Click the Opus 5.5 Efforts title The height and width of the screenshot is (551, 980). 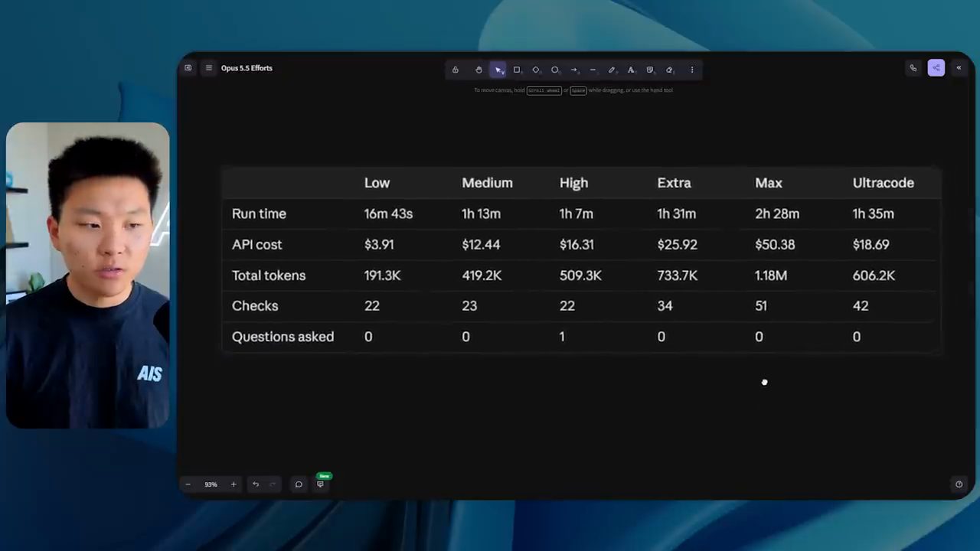click(x=247, y=68)
